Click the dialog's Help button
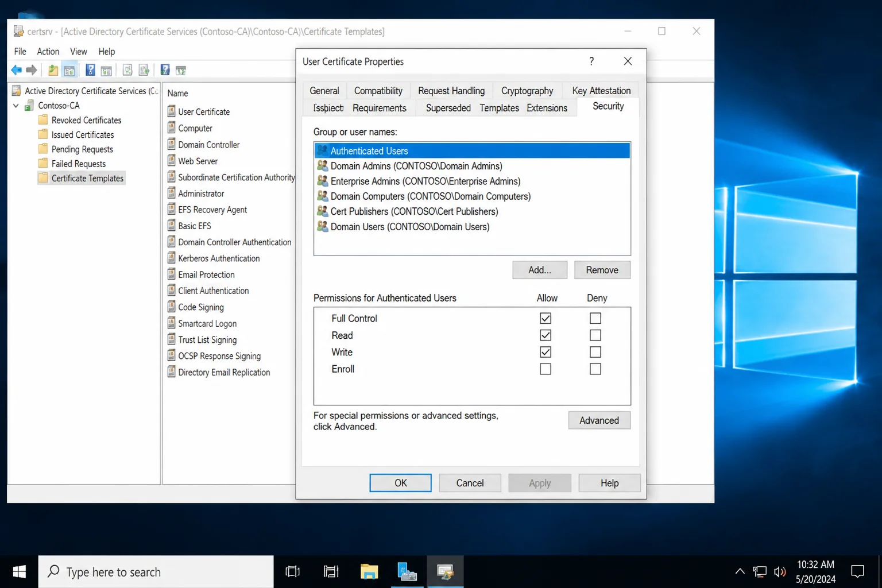This screenshot has height=588, width=882. coord(610,483)
